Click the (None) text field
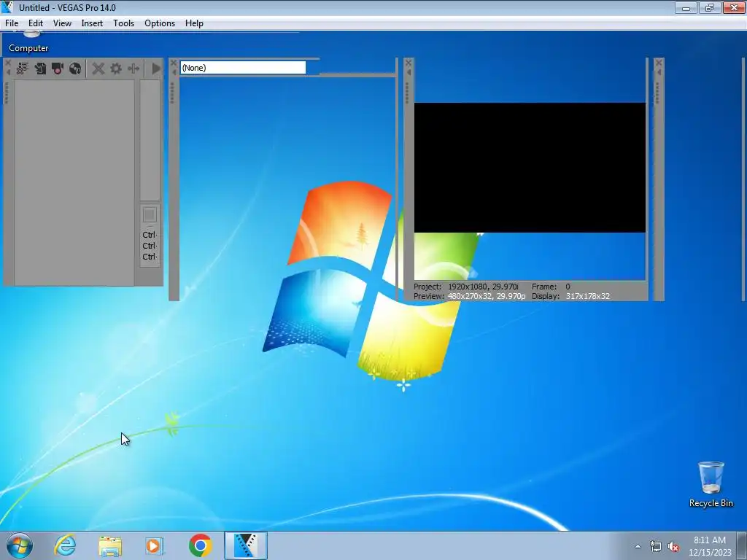 [x=242, y=68]
